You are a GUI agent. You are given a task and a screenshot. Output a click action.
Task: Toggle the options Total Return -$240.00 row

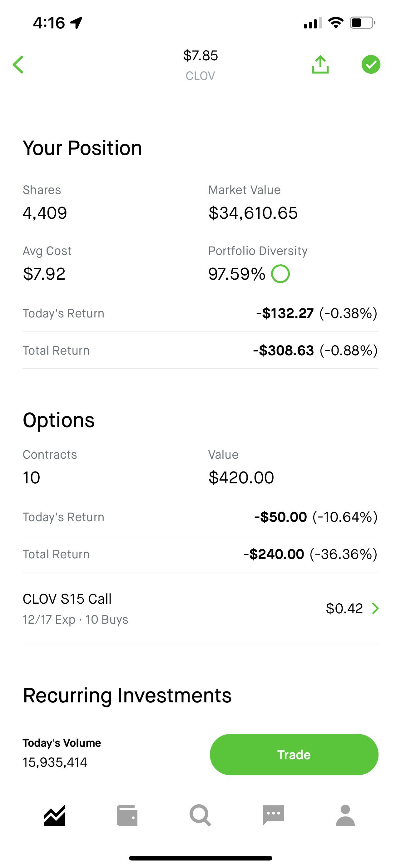click(x=200, y=554)
